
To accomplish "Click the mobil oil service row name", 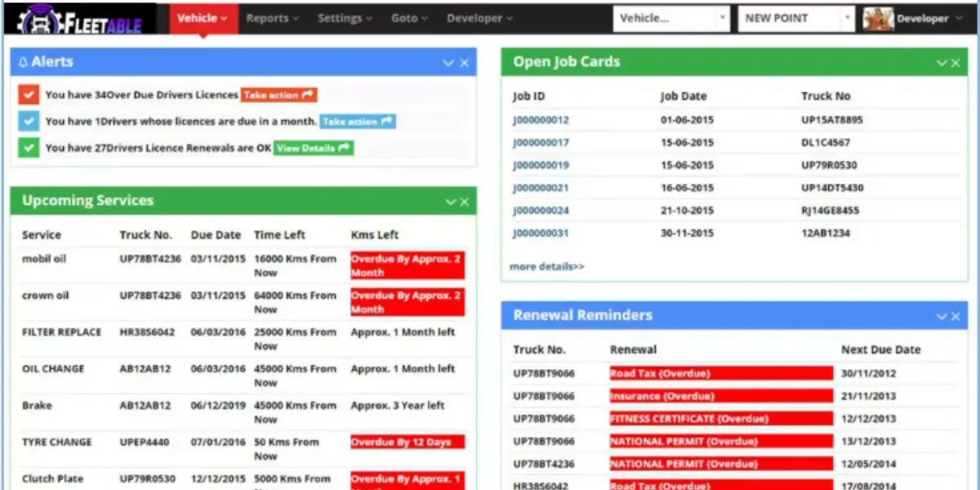I will (44, 259).
